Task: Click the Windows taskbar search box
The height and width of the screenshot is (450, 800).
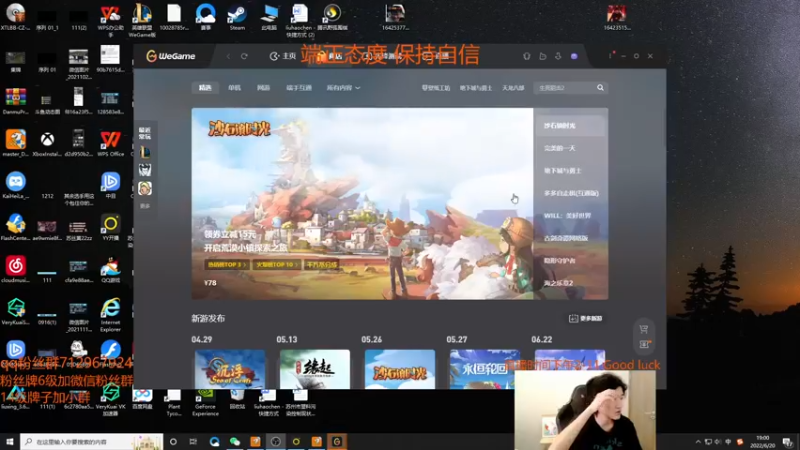Action: pos(92,442)
